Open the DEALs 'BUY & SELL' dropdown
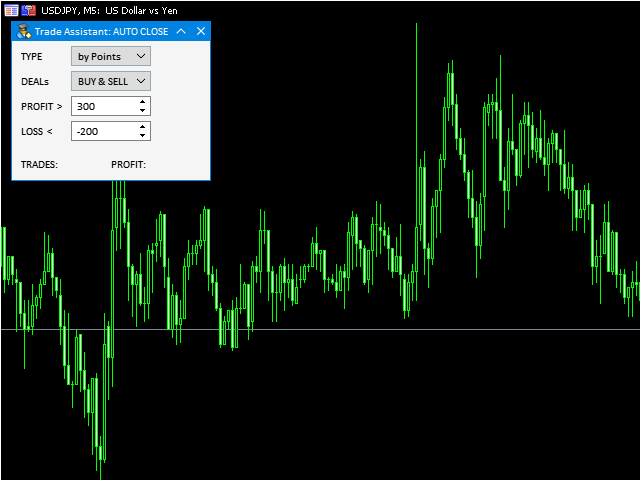Screen dimensions: 640x480 [111, 81]
